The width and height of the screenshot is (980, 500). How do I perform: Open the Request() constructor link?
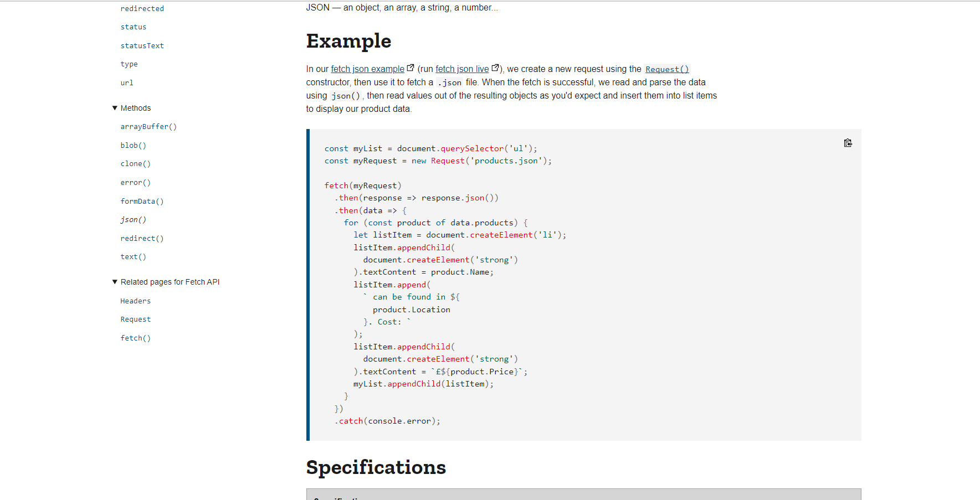(x=666, y=69)
